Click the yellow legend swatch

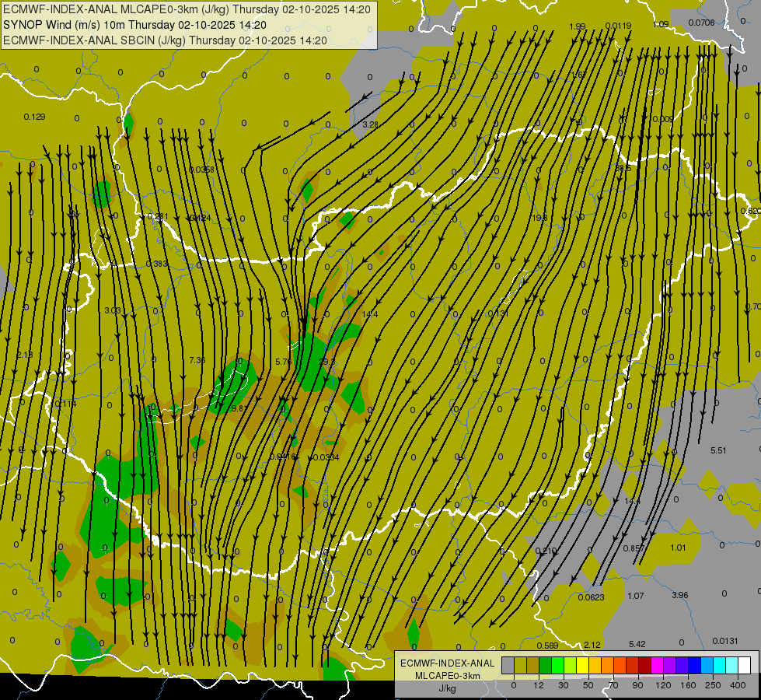point(582,666)
